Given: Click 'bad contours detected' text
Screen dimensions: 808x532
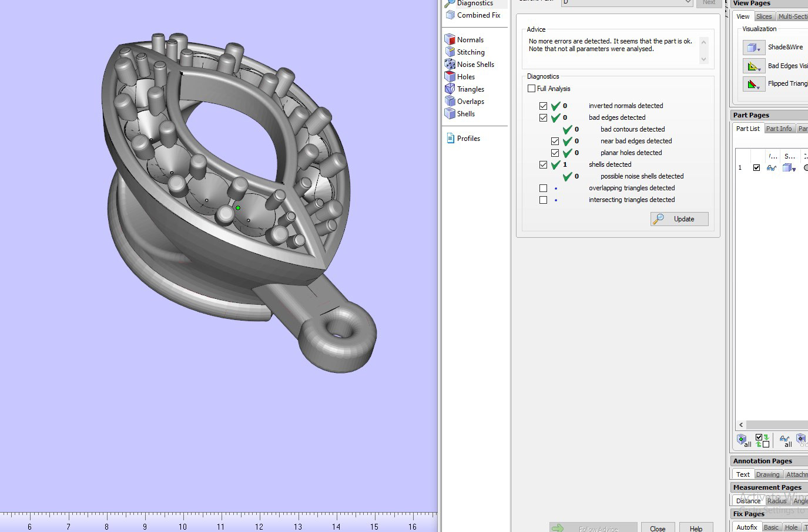Looking at the screenshot, I should [632, 130].
